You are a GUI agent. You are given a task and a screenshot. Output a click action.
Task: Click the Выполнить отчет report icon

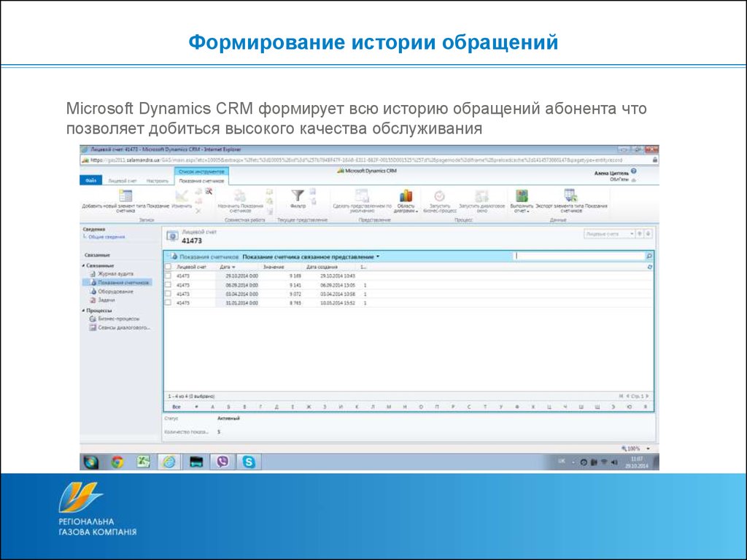[522, 195]
